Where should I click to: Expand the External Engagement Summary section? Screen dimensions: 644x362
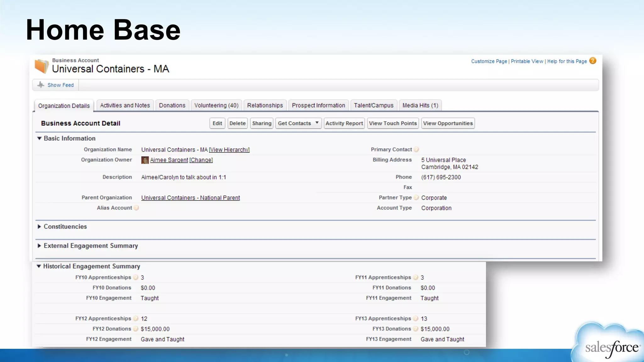(x=39, y=246)
